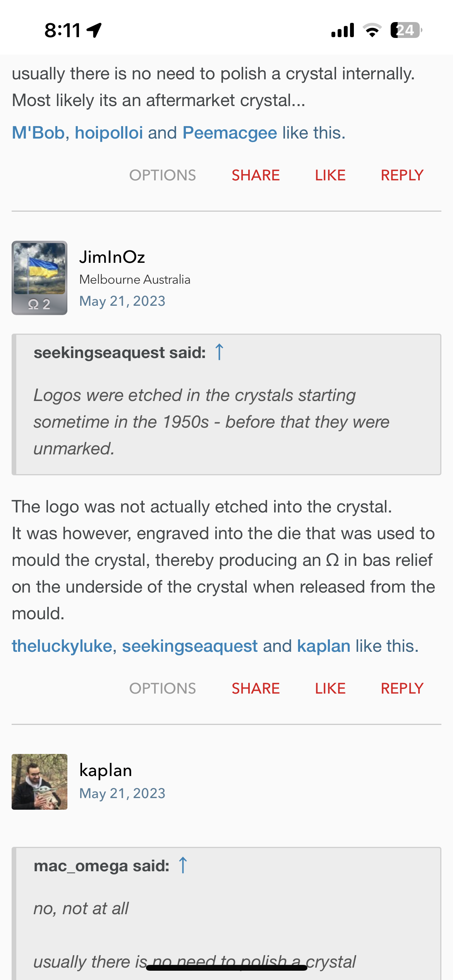
Task: Tap the Wi-Fi icon in the status bar
Action: [372, 30]
